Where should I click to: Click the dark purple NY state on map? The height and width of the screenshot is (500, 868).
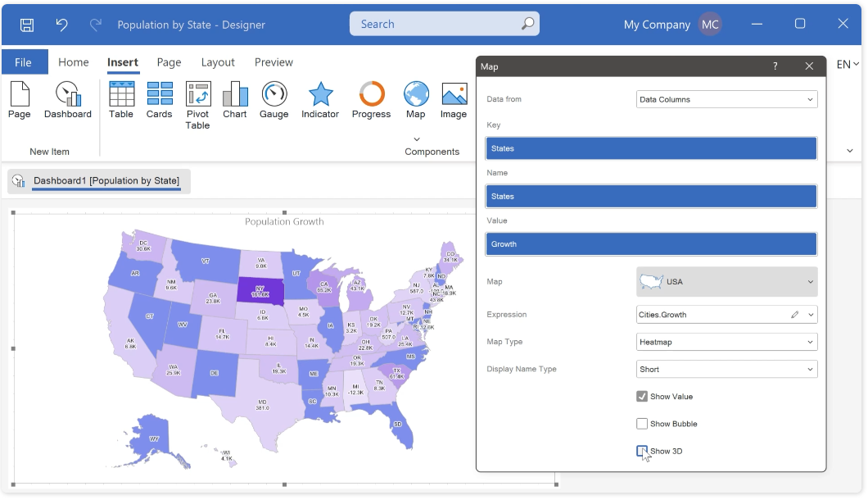point(260,291)
